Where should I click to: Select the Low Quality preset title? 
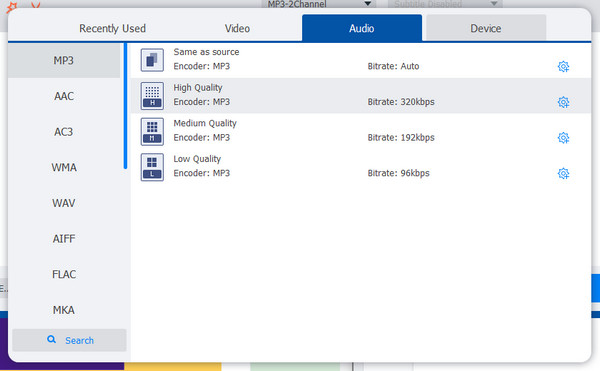pos(197,159)
